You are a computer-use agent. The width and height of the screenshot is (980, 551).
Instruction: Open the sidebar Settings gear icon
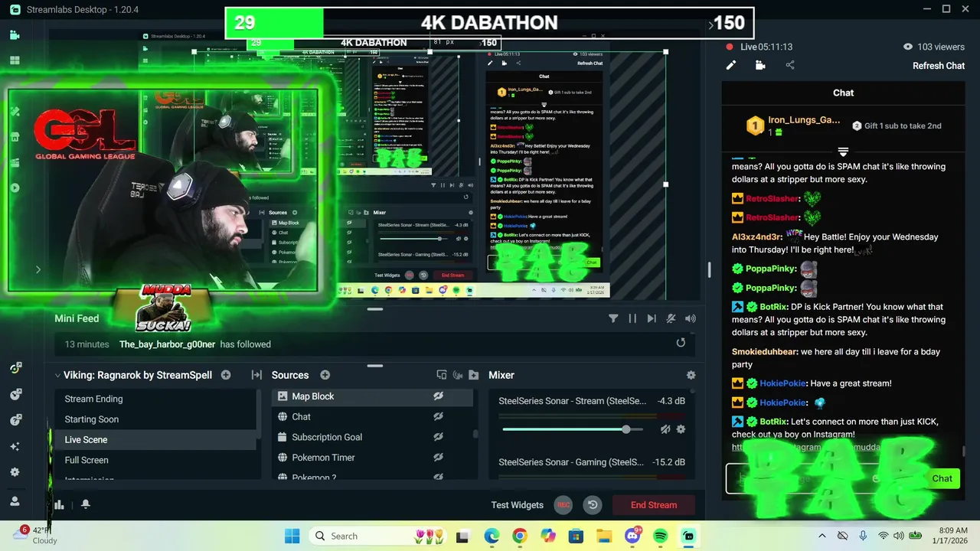click(x=15, y=472)
